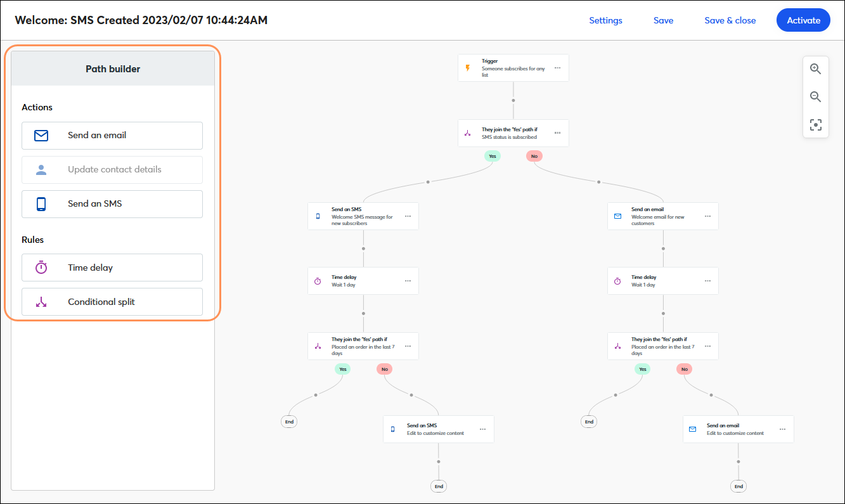This screenshot has height=504, width=845.
Task: Open the ellipsis menu on the Trigger node
Action: pyautogui.click(x=557, y=67)
